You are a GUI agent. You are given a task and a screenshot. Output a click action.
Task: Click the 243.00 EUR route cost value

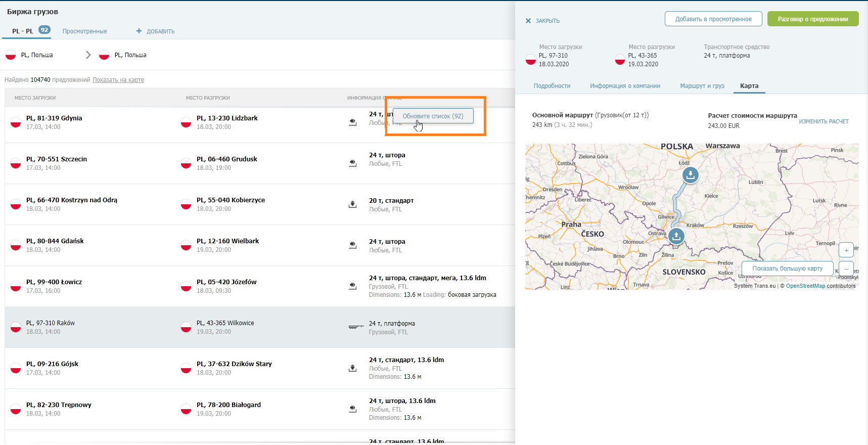[723, 125]
